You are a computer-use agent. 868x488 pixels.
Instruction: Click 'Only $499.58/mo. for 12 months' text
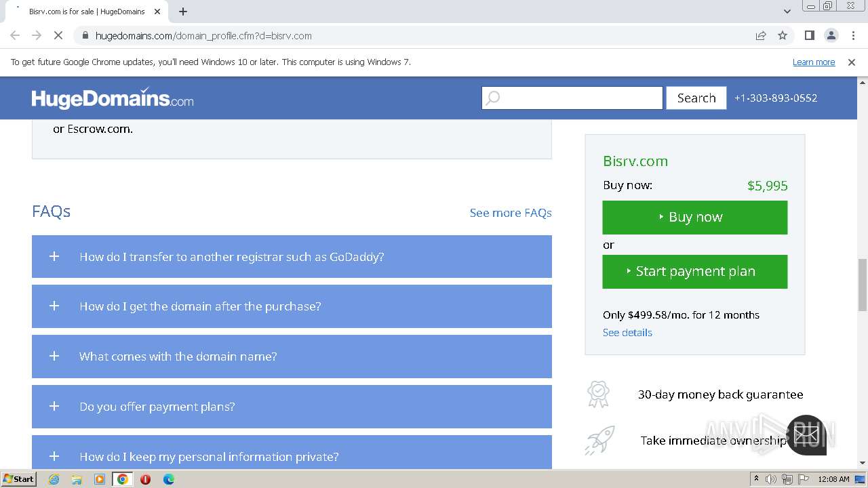pyautogui.click(x=681, y=315)
